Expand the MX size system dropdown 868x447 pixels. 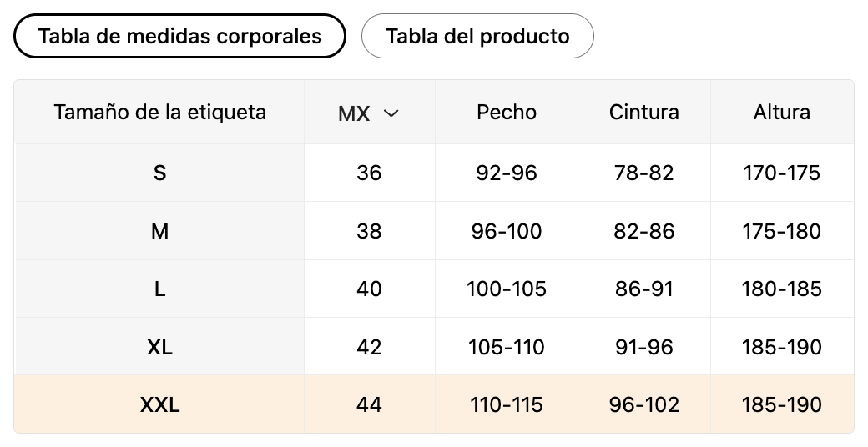pyautogui.click(x=369, y=113)
